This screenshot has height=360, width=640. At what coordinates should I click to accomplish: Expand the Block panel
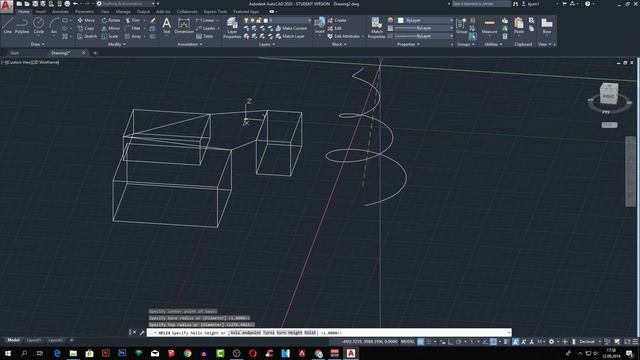coord(339,44)
